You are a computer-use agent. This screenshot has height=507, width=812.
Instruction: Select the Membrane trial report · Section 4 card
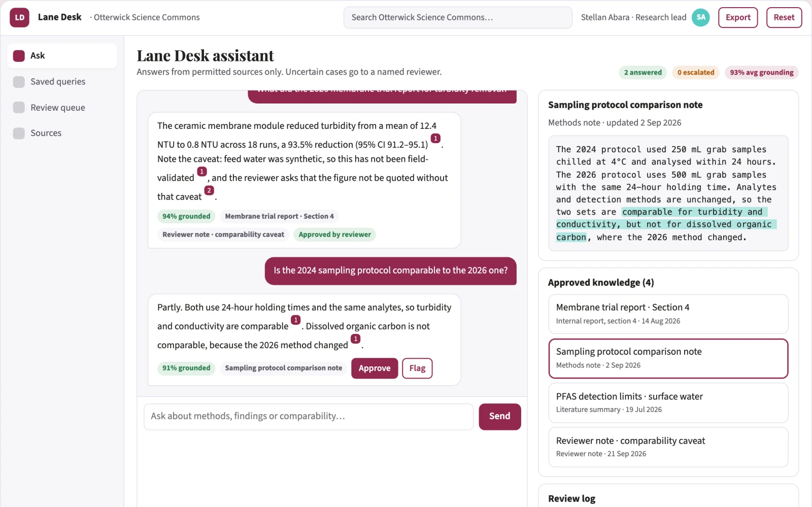[668, 314]
